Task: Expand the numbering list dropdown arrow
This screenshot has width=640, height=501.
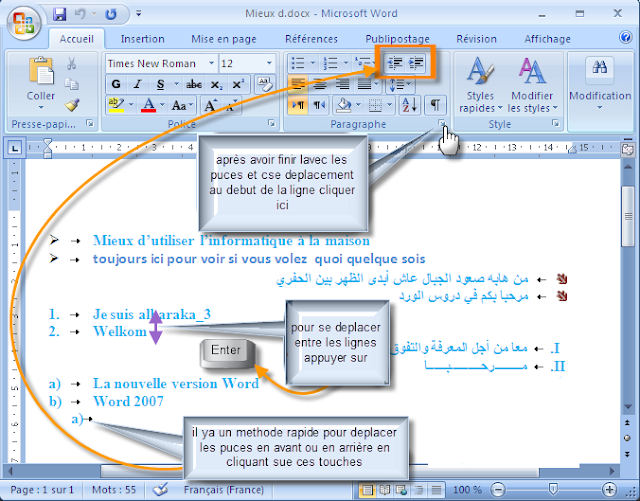Action: [346, 63]
